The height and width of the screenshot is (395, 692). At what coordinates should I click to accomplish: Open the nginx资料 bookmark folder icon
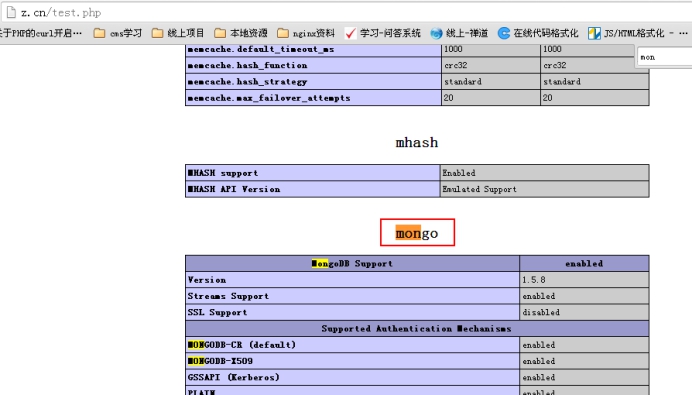[282, 33]
